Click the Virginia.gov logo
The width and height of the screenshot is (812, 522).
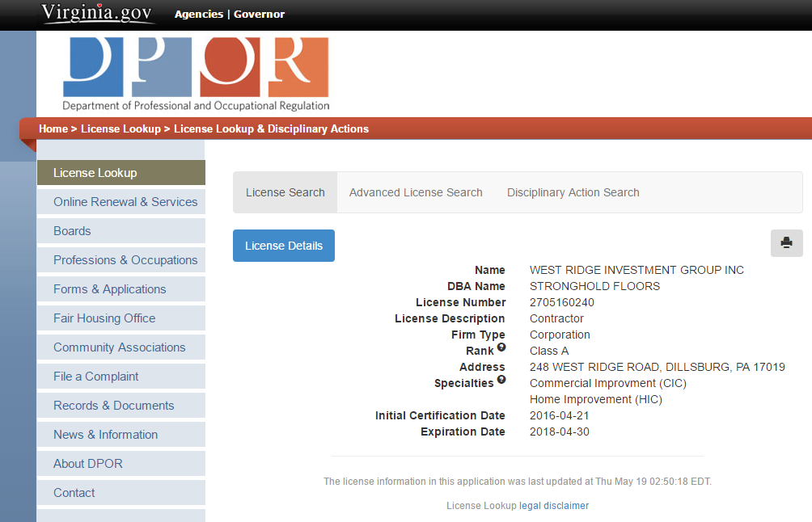click(x=99, y=13)
